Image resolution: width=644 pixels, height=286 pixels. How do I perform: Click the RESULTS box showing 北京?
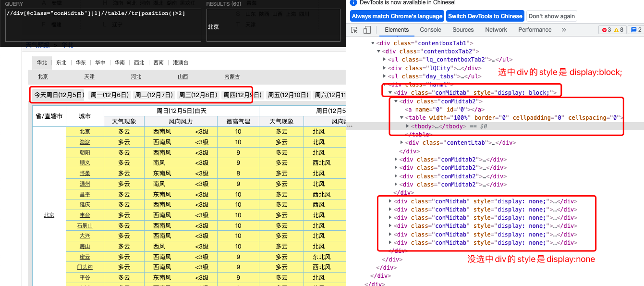pos(274,25)
